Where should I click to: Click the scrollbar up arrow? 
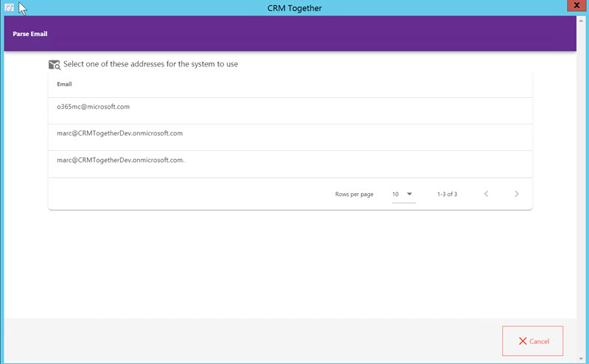(581, 21)
